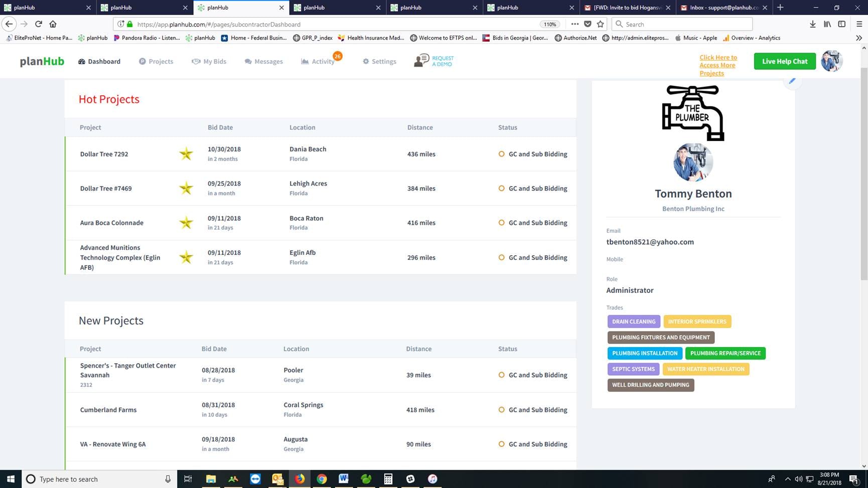Image resolution: width=868 pixels, height=488 pixels.
Task: Open VA - Renovate Wing 6A project
Action: (113, 444)
